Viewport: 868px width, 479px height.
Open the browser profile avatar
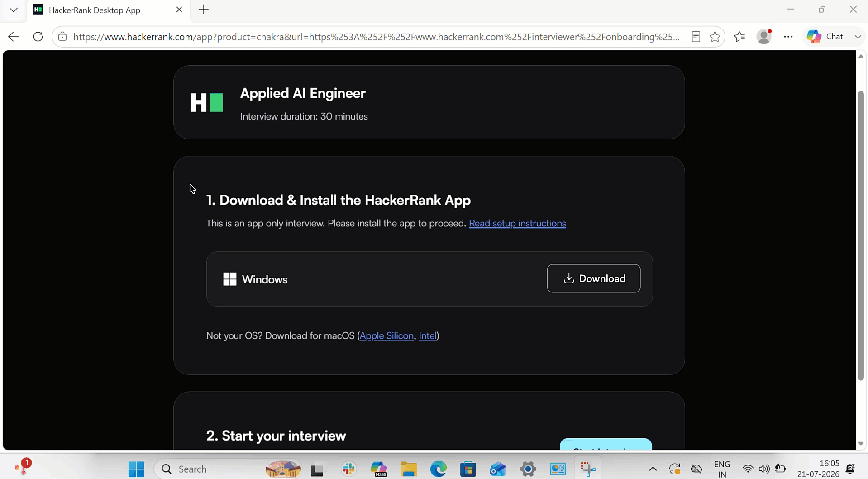[x=764, y=37]
